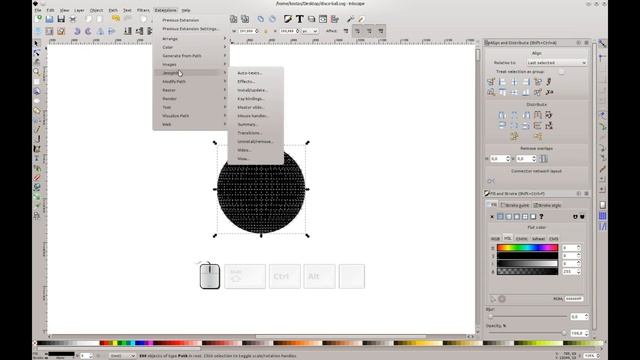Click align left edges icon

point(502,82)
